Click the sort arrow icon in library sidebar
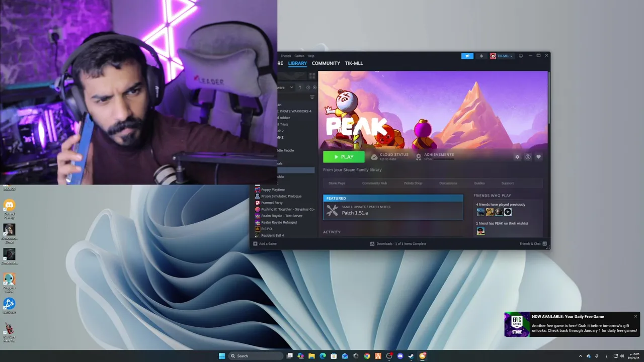This screenshot has width=644, height=362. coord(300,87)
